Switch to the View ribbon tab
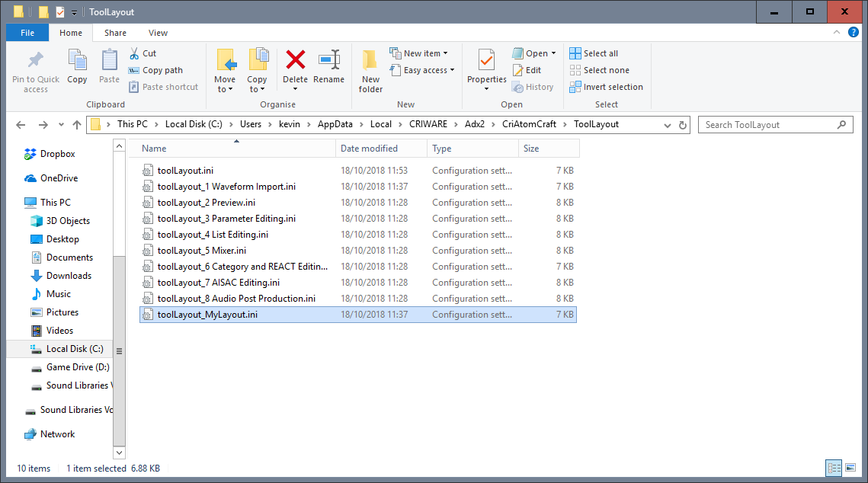868x483 pixels. point(158,33)
